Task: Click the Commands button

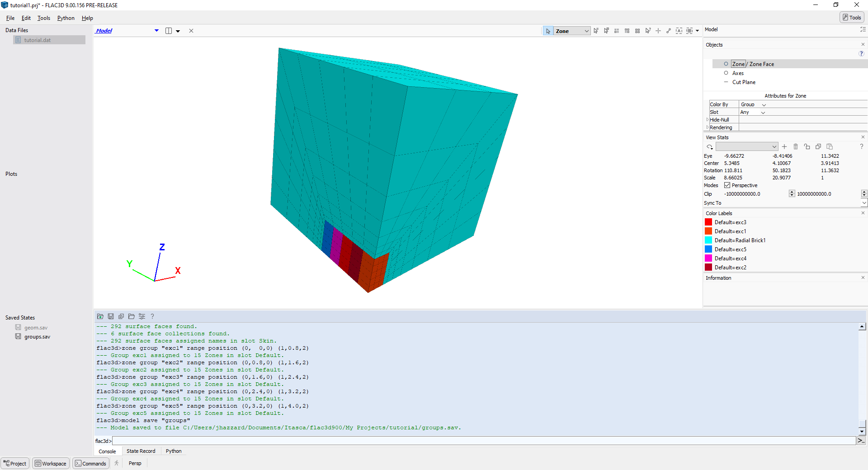Action: click(91, 463)
